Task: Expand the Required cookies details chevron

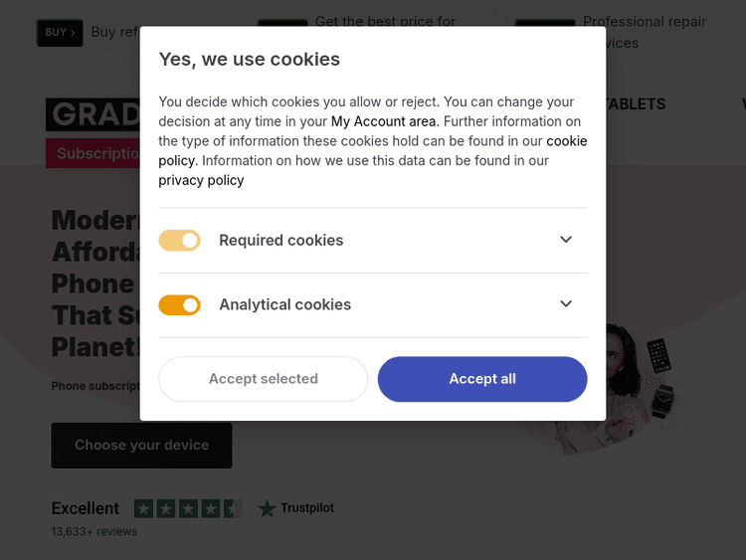Action: (x=566, y=240)
